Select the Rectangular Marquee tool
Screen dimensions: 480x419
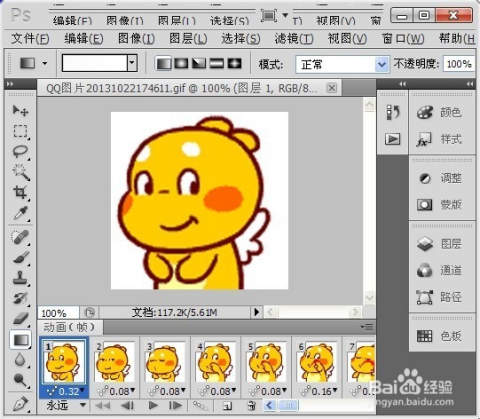20,131
